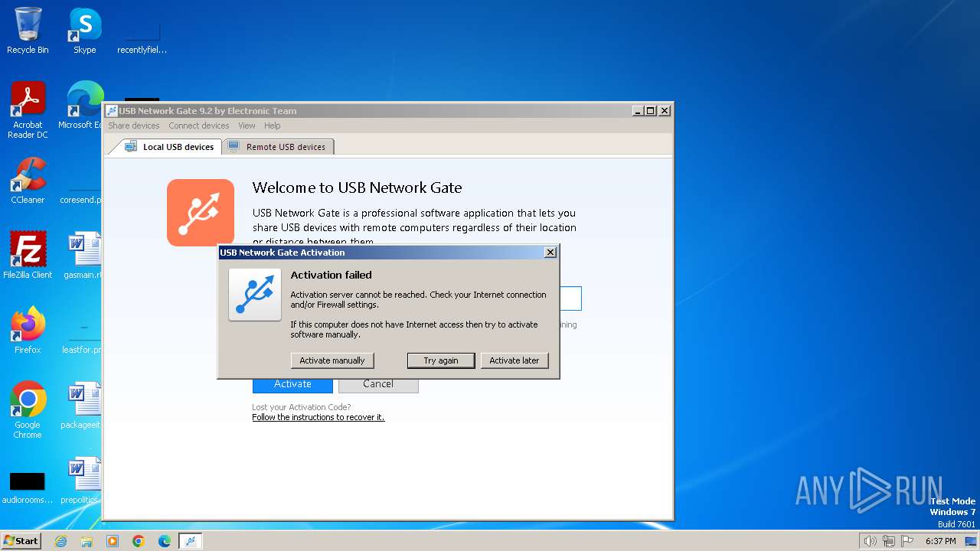This screenshot has height=551, width=980.
Task: Open the Google Chrome desktop shortcut
Action: (x=28, y=410)
